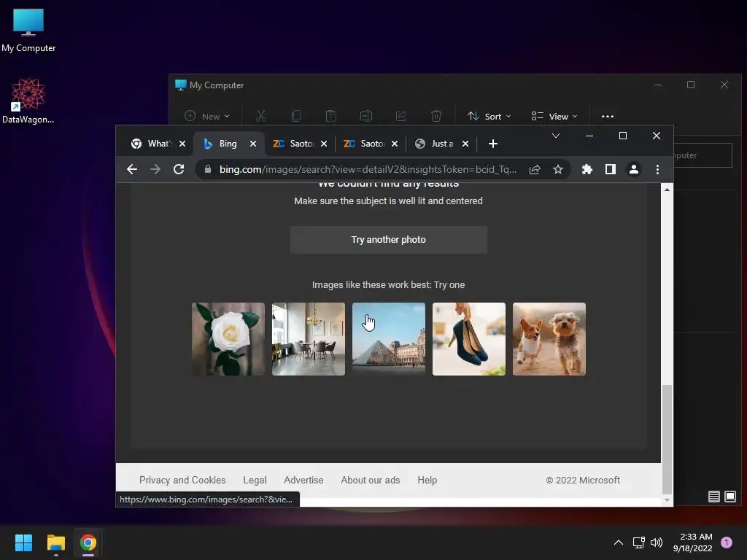Open Windows Start menu
The width and height of the screenshot is (747, 560).
pyautogui.click(x=23, y=542)
